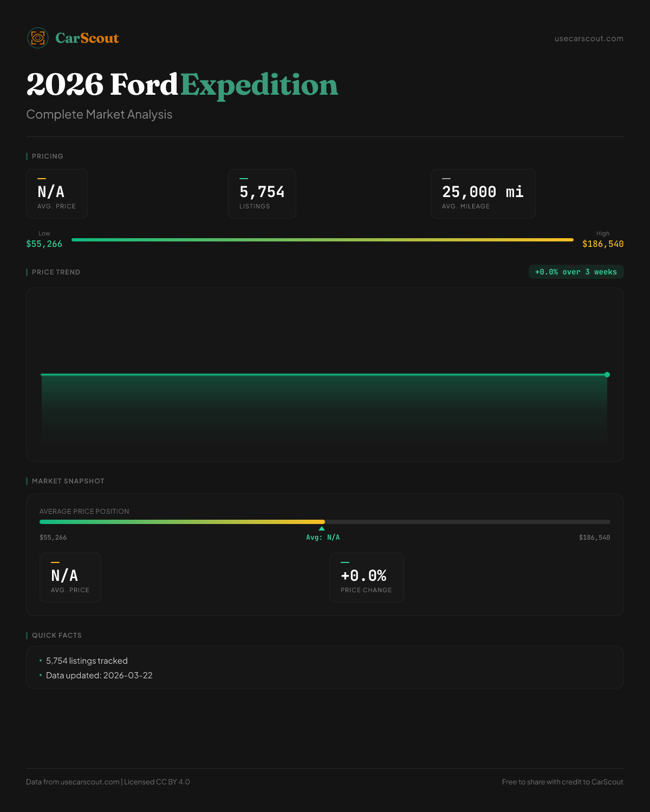Select the 5,754 listings card

(262, 194)
